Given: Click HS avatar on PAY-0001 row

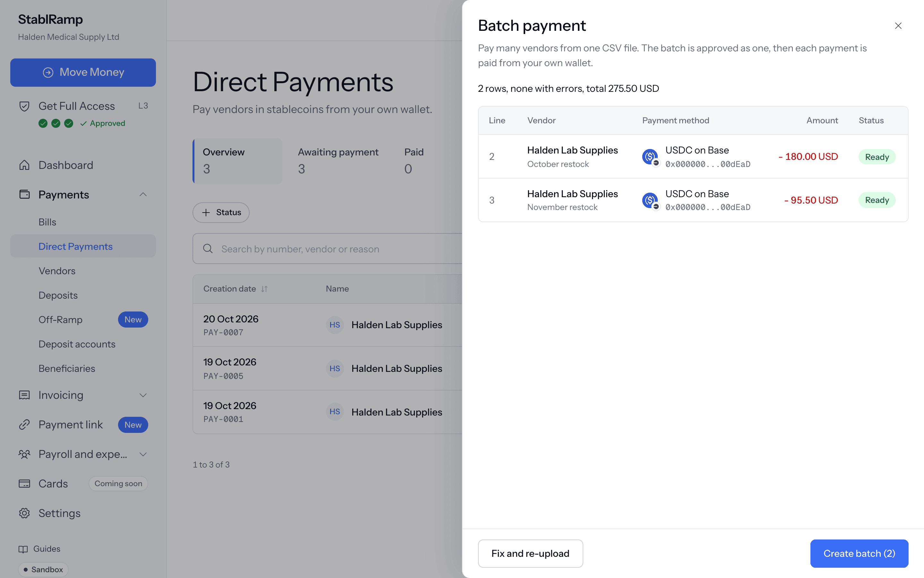Looking at the screenshot, I should [x=335, y=412].
